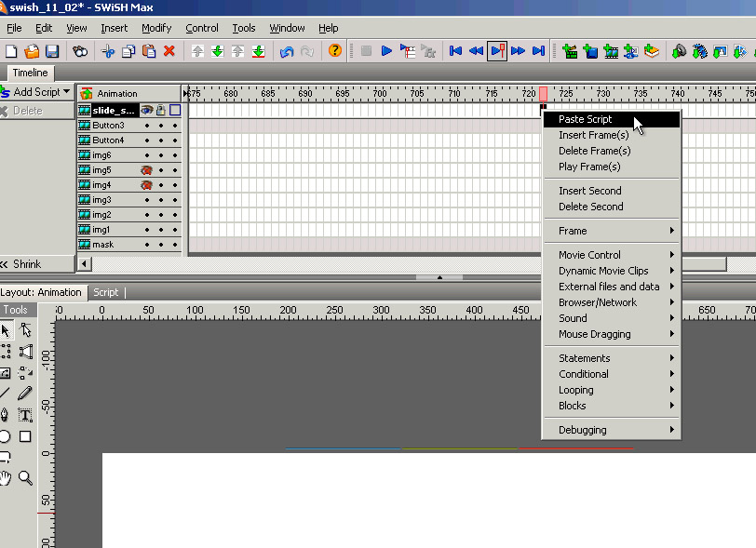Viewport: 756px width, 548px height.
Task: Choose the Rectangle shape tool
Action: (x=25, y=436)
